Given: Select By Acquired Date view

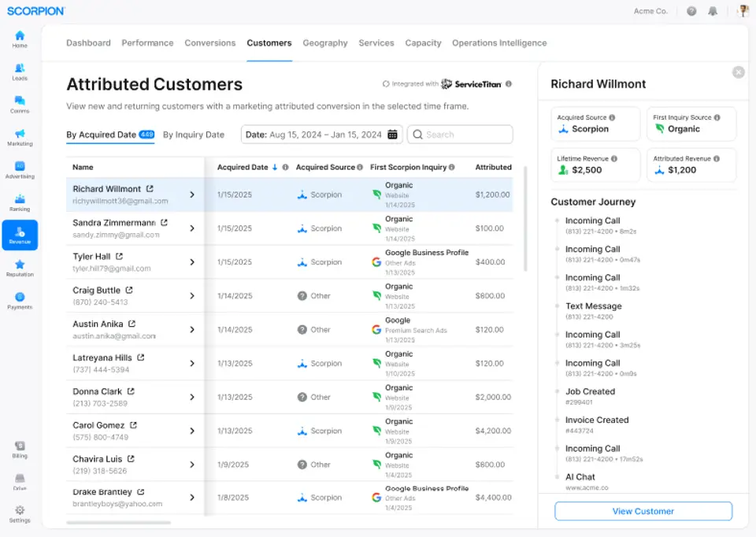Looking at the screenshot, I should click(x=102, y=135).
